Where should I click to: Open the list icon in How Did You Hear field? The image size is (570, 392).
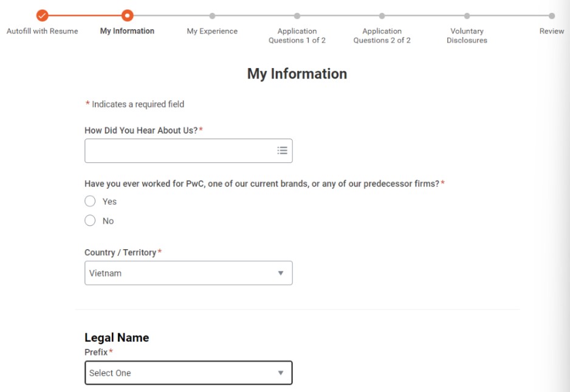(282, 151)
